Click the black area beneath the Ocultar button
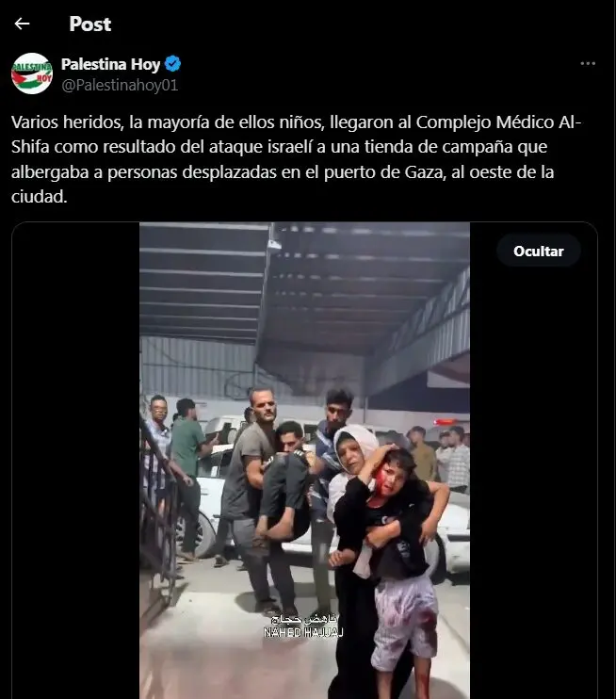Viewport: 616px width, 699px height. click(x=533, y=483)
